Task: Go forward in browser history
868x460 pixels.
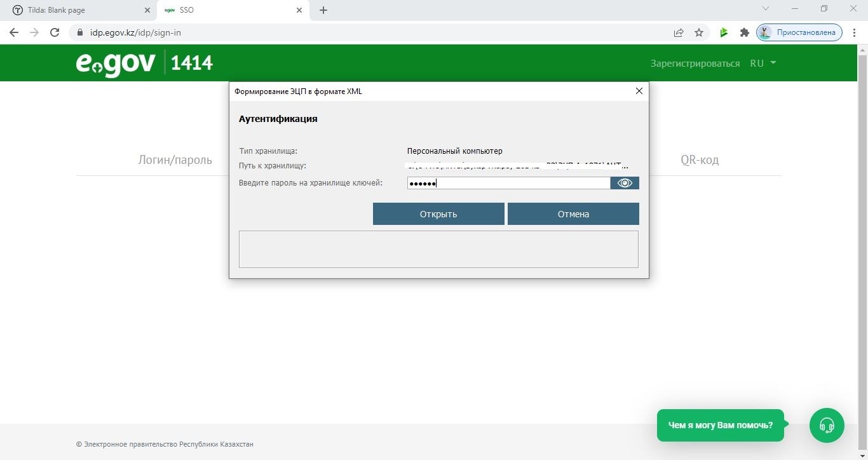Action: 34,32
